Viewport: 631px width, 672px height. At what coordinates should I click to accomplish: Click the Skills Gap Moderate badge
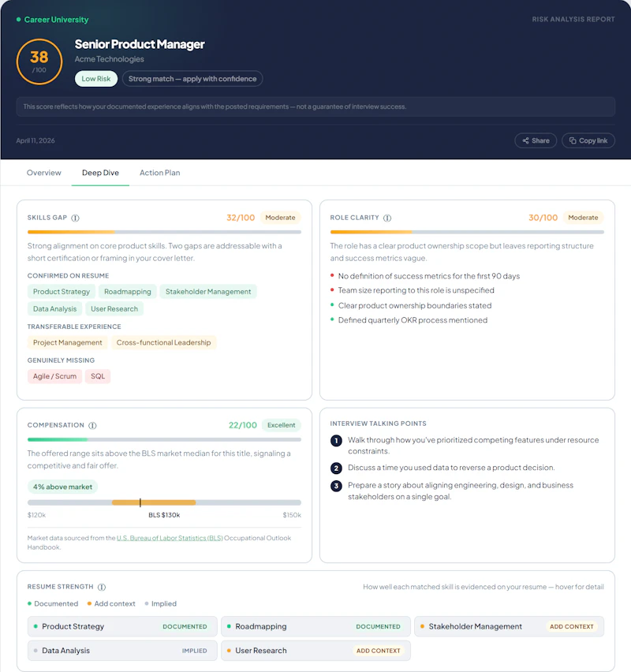point(280,218)
